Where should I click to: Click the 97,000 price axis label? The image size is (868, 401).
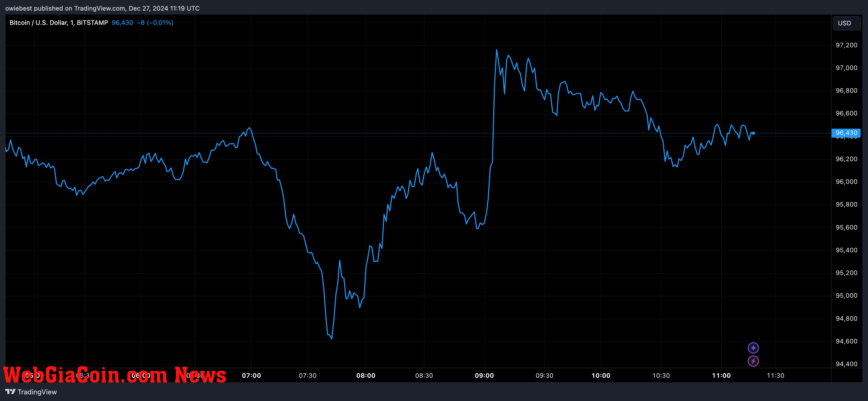(x=846, y=68)
